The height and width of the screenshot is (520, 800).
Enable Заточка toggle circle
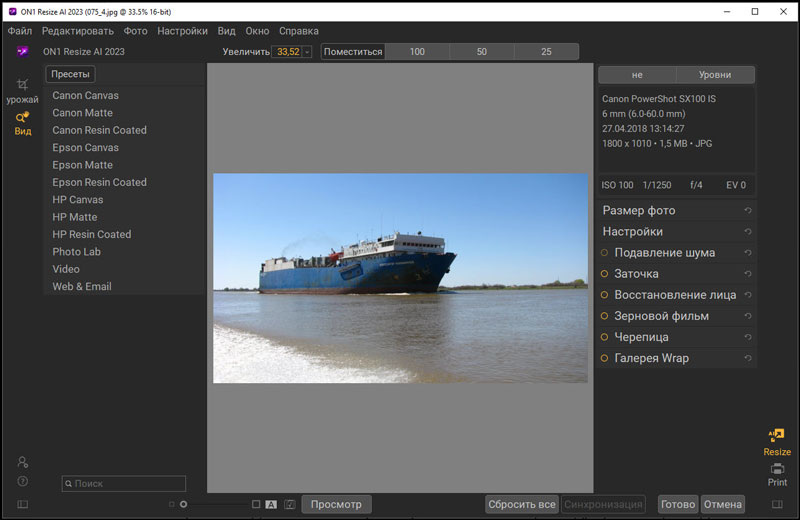[x=605, y=274]
